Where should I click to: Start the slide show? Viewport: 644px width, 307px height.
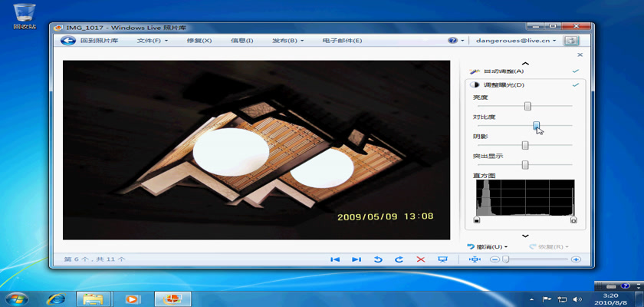click(442, 259)
